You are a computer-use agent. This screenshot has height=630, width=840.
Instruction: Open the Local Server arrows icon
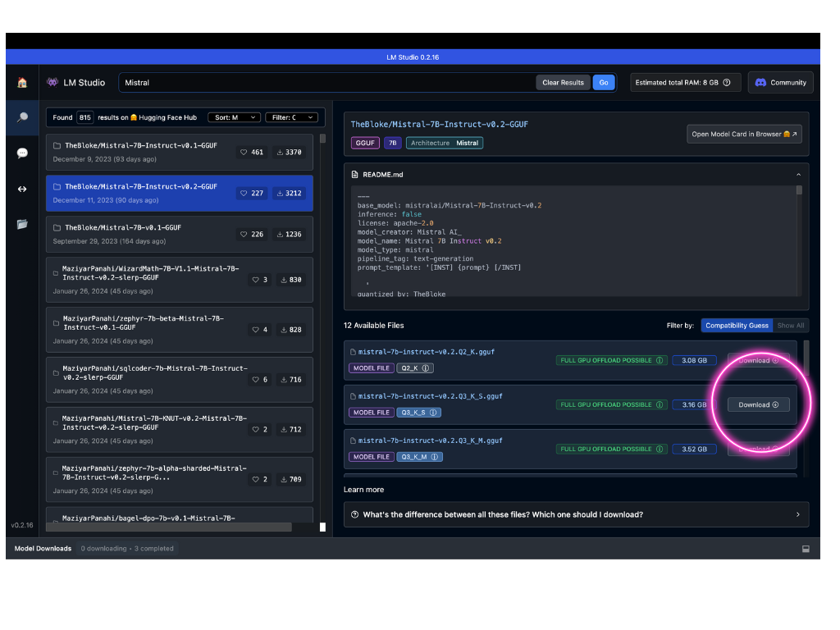[22, 189]
